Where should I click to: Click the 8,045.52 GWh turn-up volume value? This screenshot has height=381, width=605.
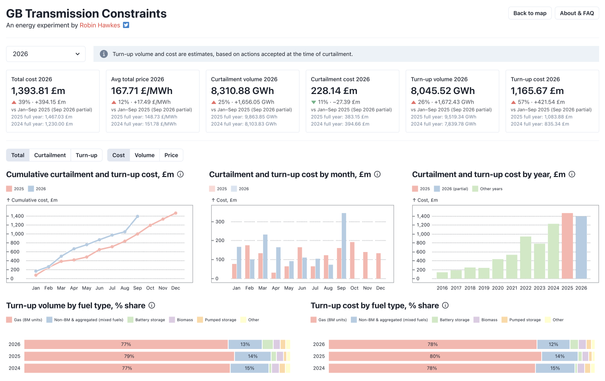[443, 91]
